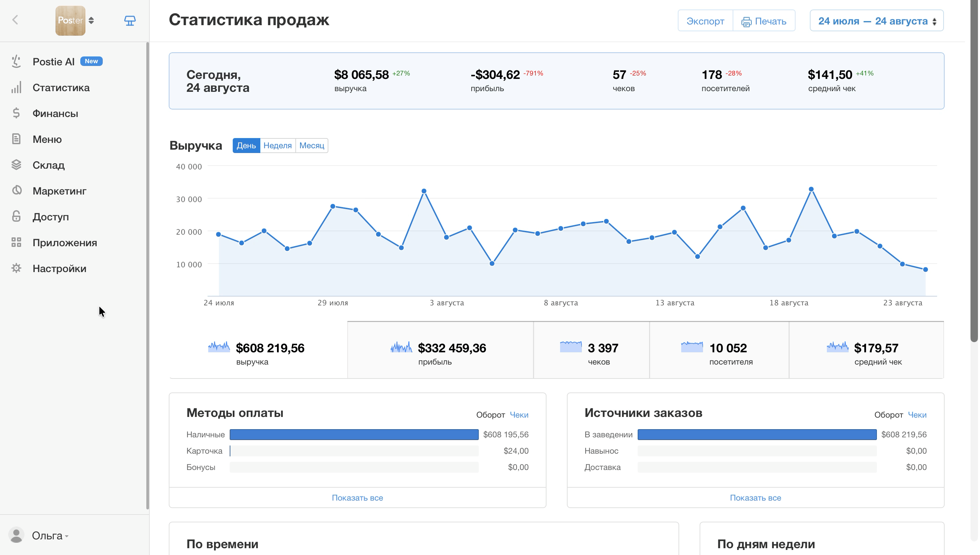
Task: Click the Экспорт button
Action: pos(705,21)
